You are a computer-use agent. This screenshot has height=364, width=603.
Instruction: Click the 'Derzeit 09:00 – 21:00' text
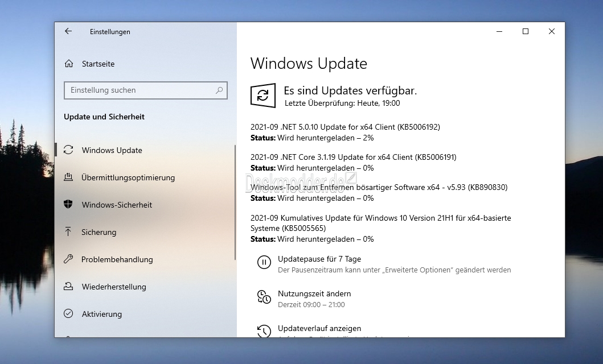tap(311, 304)
